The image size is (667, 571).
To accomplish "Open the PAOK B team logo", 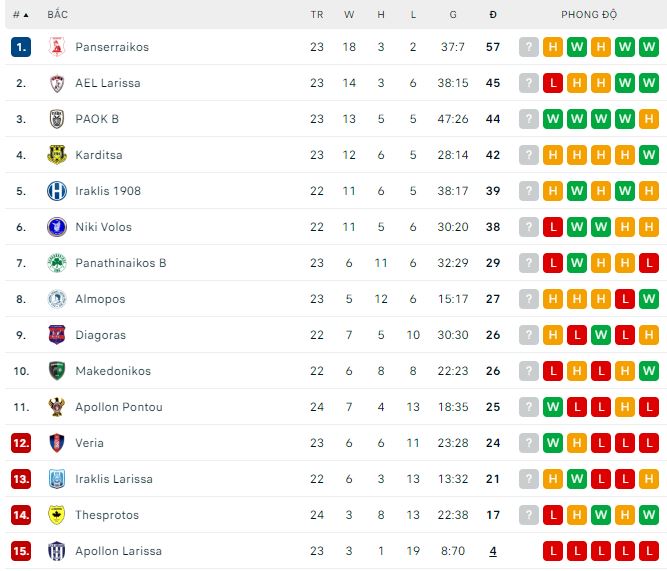I will (56, 119).
